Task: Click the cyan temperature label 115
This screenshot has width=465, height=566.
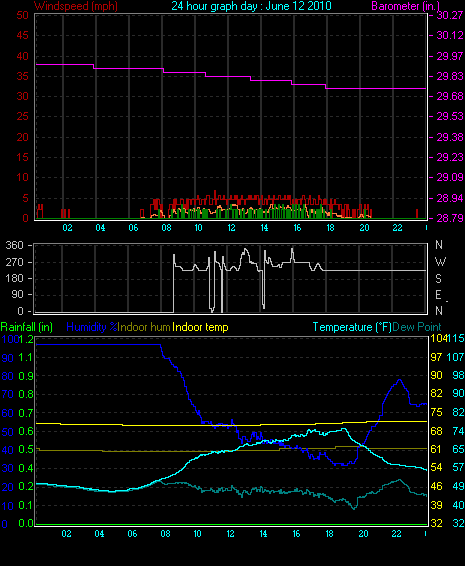Action: (456, 339)
